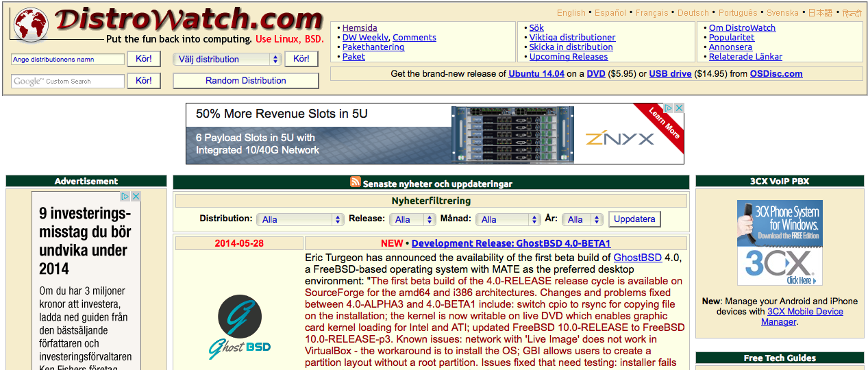The height and width of the screenshot is (370, 868).
Task: Open the Skicka in distribution link
Action: pyautogui.click(x=571, y=47)
